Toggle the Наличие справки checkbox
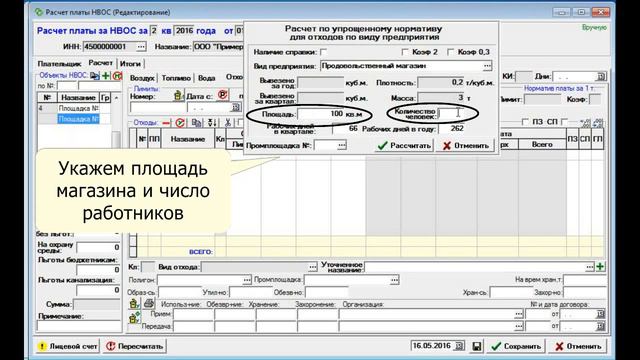This screenshot has width=640, height=360. pos(324,52)
